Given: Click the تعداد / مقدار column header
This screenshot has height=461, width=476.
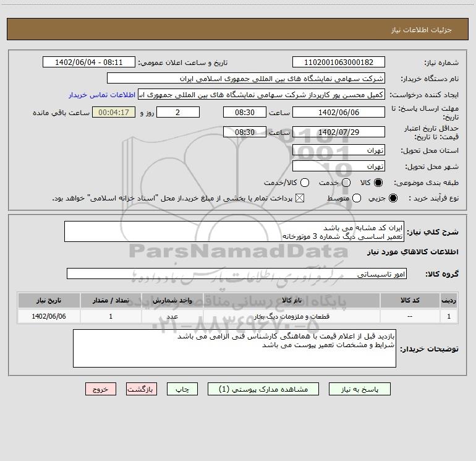Looking at the screenshot, I should (x=111, y=300).
